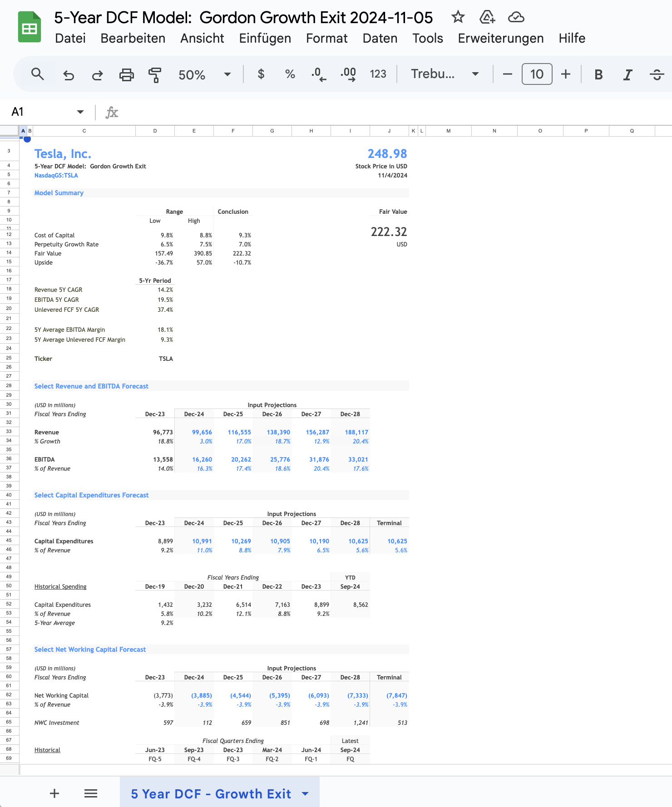Viewport: 672px width, 807px height.
Task: Add a new sheet with the plus button
Action: pos(54,793)
